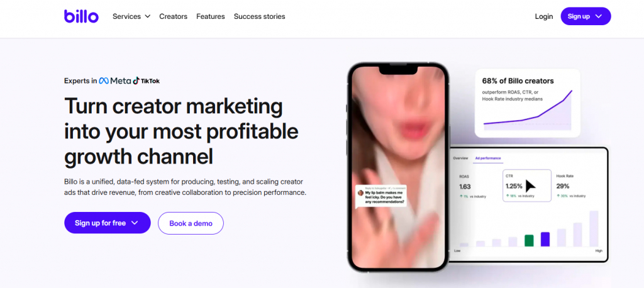Open the Creators menu item

174,16
